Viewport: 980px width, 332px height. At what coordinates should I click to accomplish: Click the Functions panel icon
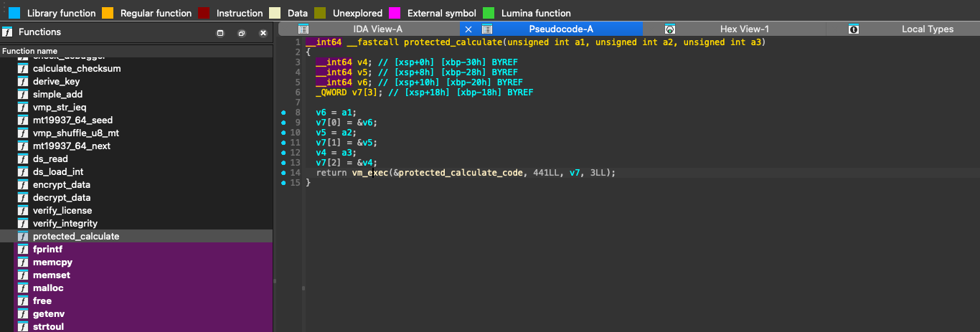7,32
